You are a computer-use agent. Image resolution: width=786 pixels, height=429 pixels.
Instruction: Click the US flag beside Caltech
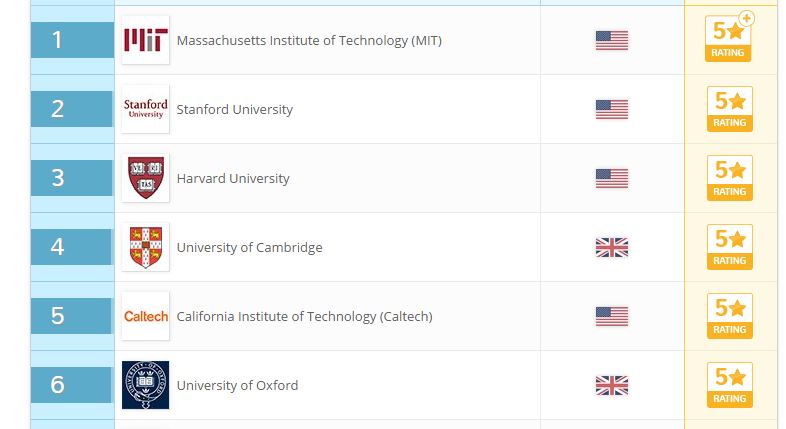(611, 316)
